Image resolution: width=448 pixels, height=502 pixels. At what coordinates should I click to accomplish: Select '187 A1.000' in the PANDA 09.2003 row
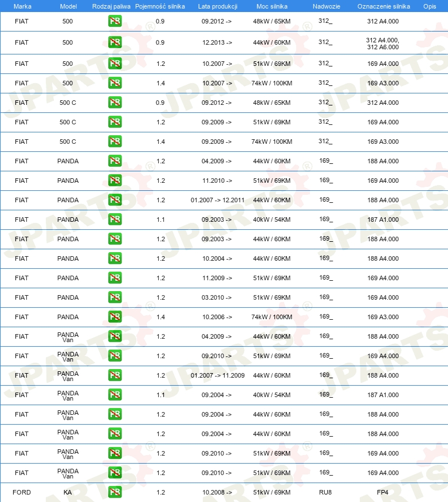click(383, 219)
